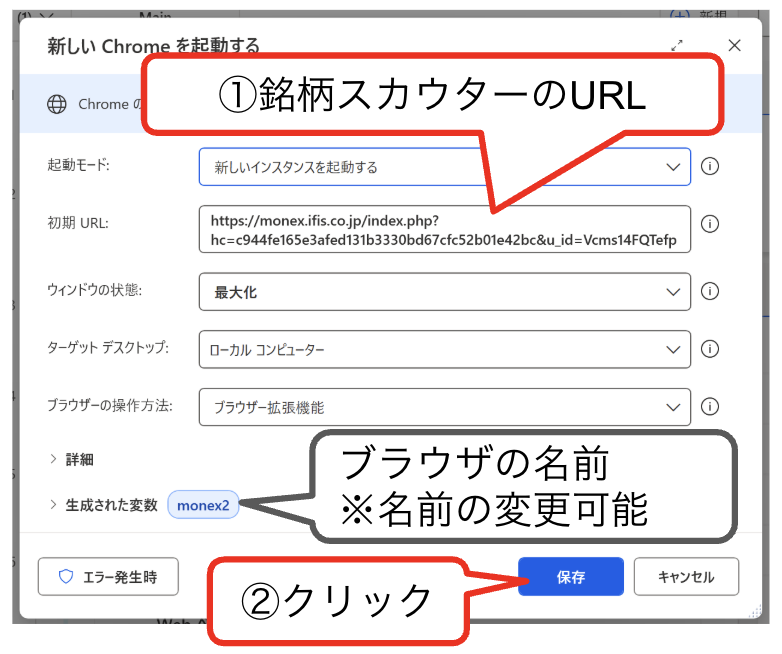Viewport: 782px width, 654px height.
Task: Show info for the 起動モード field
Action: 710,167
